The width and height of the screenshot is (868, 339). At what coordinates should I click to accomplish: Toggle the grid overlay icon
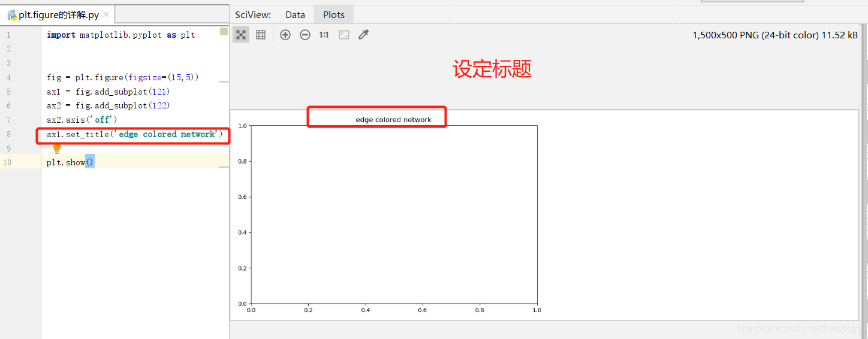261,35
